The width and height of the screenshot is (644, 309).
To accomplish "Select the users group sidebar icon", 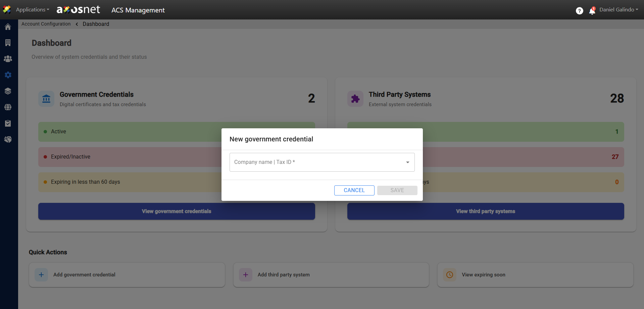I will click(x=8, y=59).
